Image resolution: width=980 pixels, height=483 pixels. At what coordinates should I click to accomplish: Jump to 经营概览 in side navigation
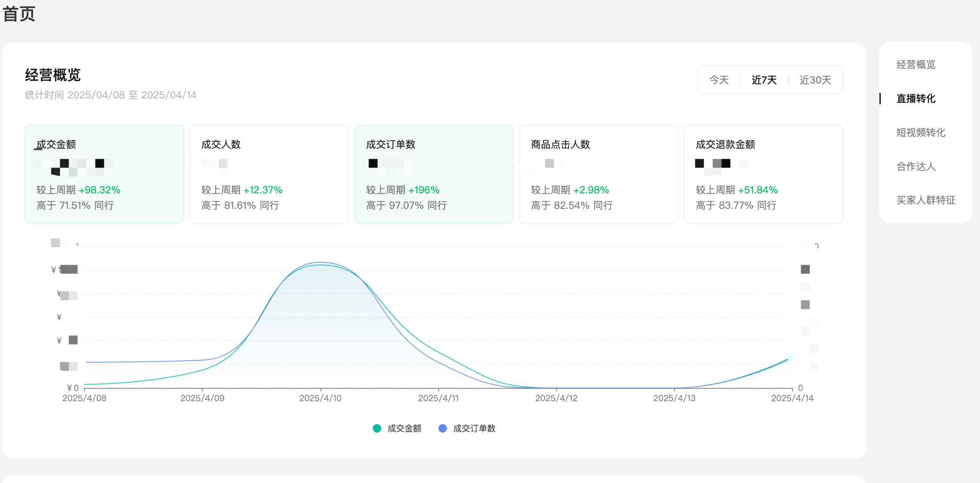click(916, 64)
